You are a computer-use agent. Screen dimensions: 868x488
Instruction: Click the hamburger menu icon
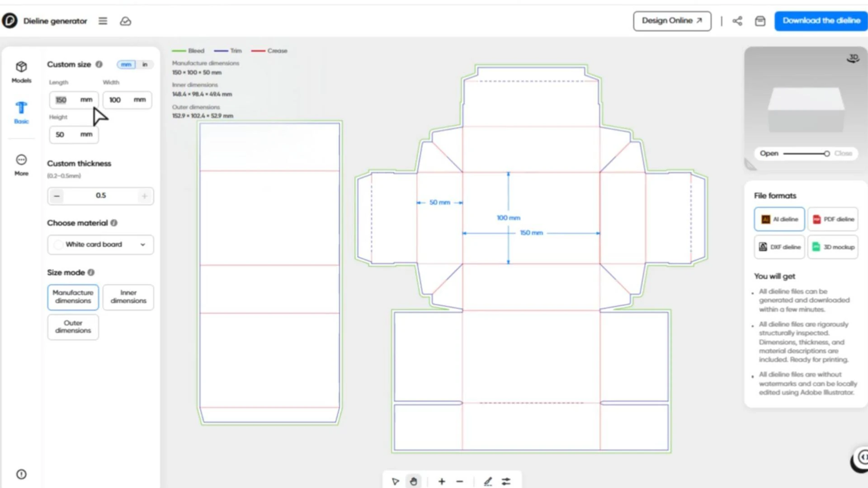coord(103,21)
